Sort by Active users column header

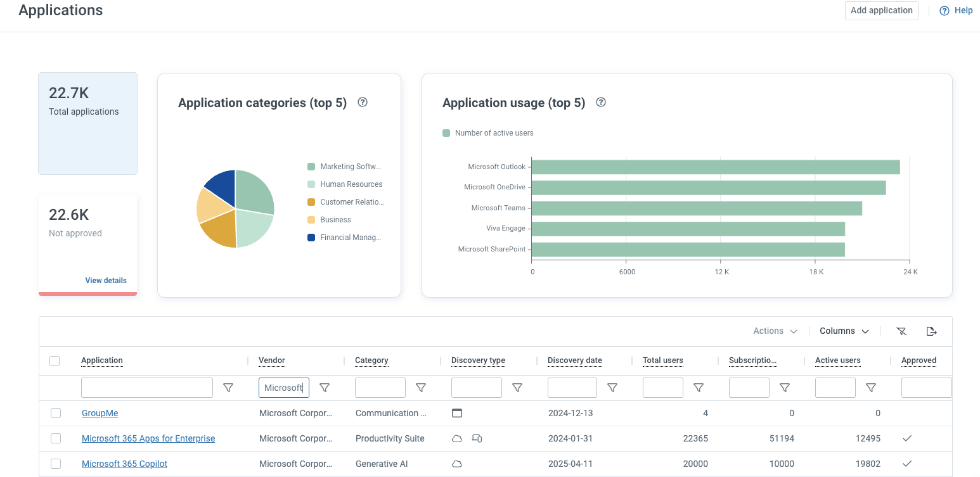coord(838,360)
